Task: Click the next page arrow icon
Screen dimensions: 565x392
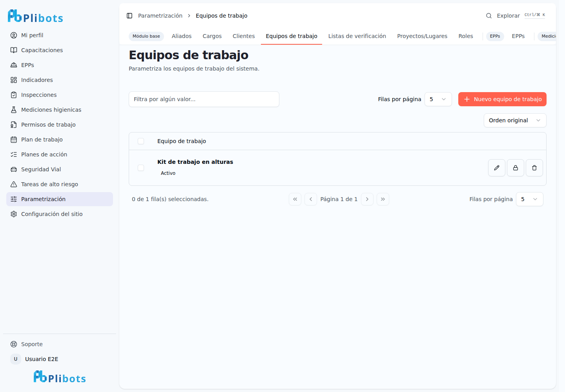Action: click(x=367, y=199)
